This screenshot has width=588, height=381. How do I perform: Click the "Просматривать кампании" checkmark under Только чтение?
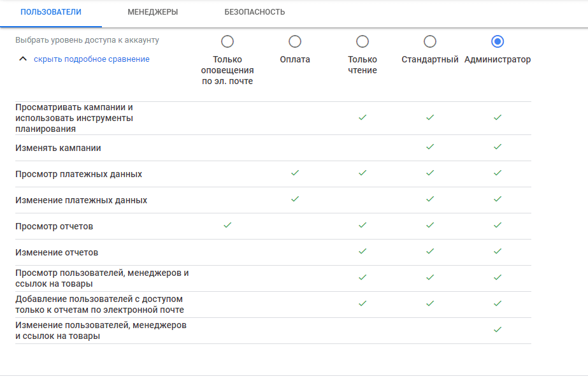point(362,117)
